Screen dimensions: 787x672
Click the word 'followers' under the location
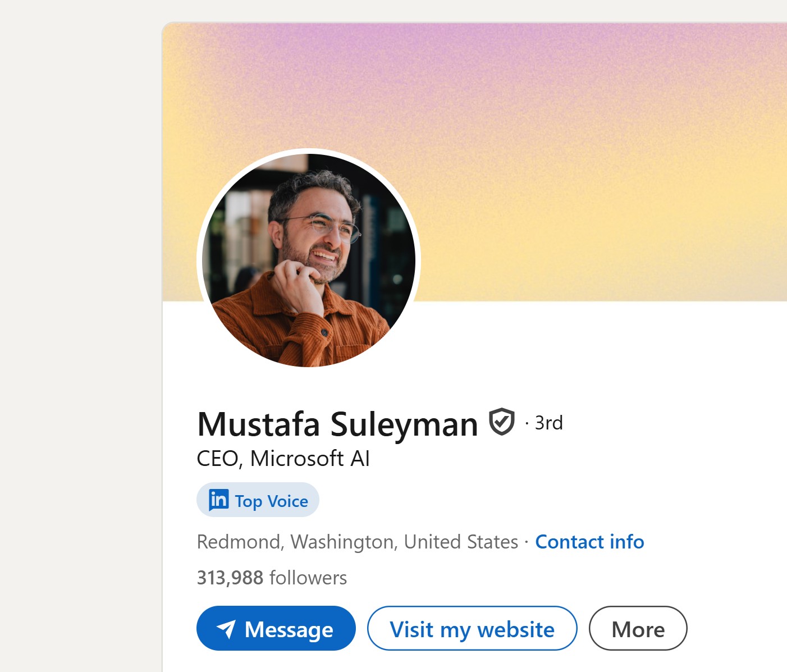point(308,578)
